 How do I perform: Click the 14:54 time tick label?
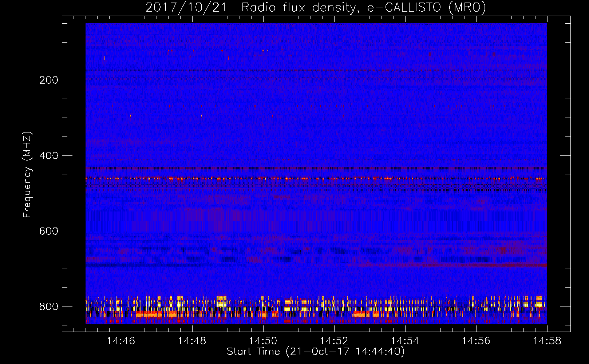coord(405,341)
